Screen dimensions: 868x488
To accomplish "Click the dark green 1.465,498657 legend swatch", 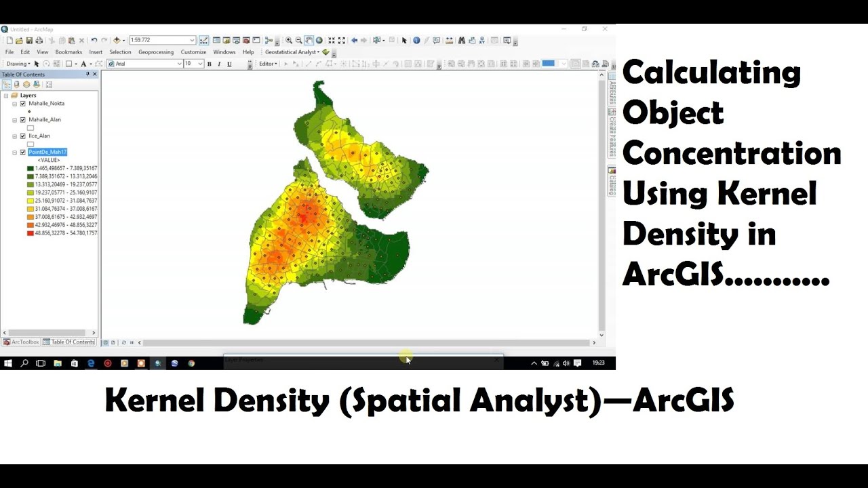I will click(x=31, y=168).
